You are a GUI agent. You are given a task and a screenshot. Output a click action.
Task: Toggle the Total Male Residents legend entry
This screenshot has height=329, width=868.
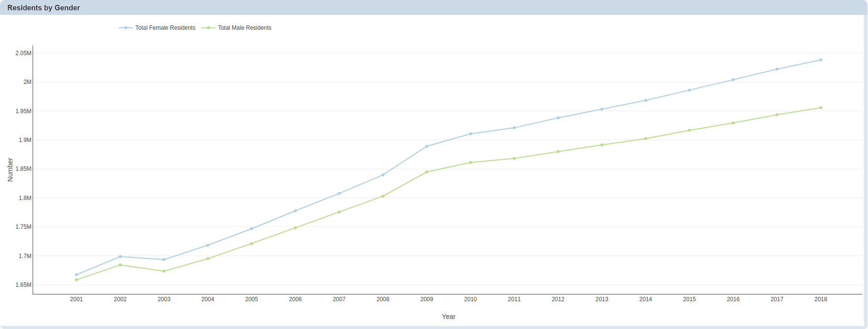click(245, 28)
